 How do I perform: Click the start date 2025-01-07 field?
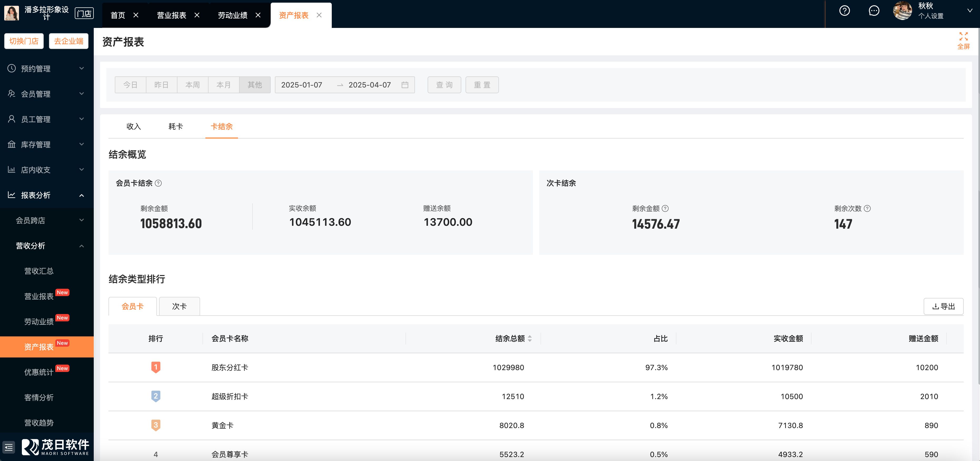[x=302, y=85]
